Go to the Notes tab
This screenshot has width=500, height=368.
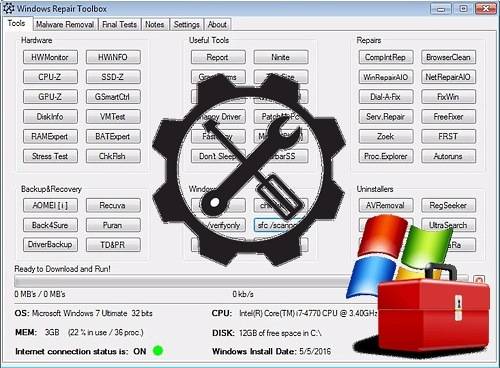[154, 25]
